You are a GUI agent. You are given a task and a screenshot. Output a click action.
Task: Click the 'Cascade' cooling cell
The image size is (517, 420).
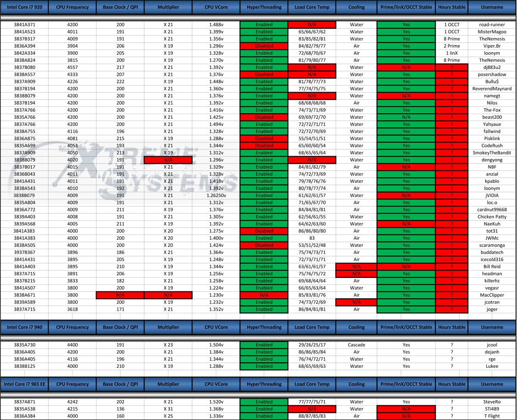click(x=356, y=345)
